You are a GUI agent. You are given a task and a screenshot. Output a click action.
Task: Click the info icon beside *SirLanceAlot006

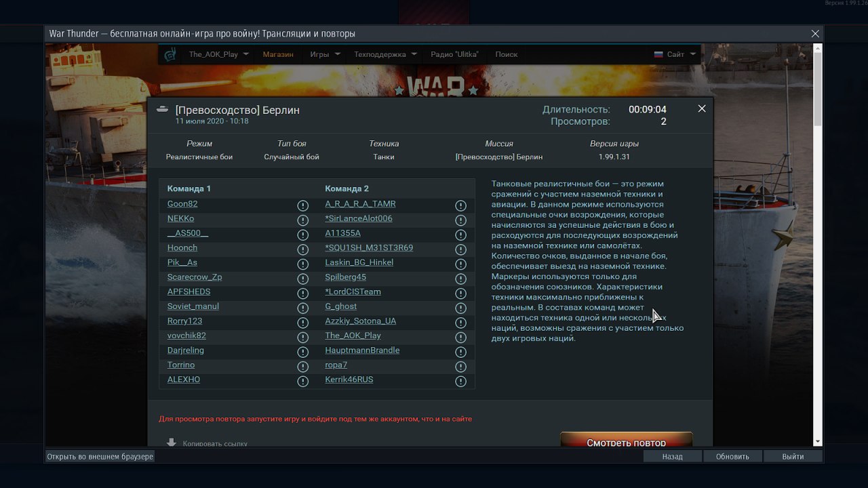click(460, 220)
